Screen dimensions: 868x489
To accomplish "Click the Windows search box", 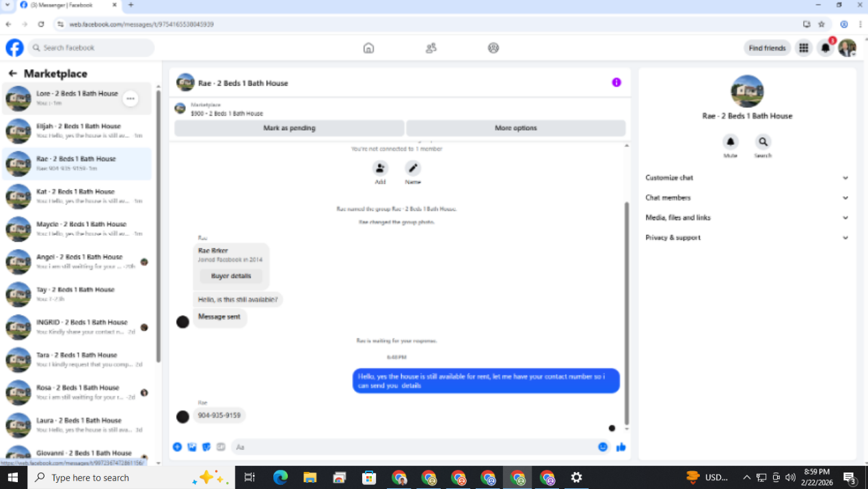I will pyautogui.click(x=131, y=477).
